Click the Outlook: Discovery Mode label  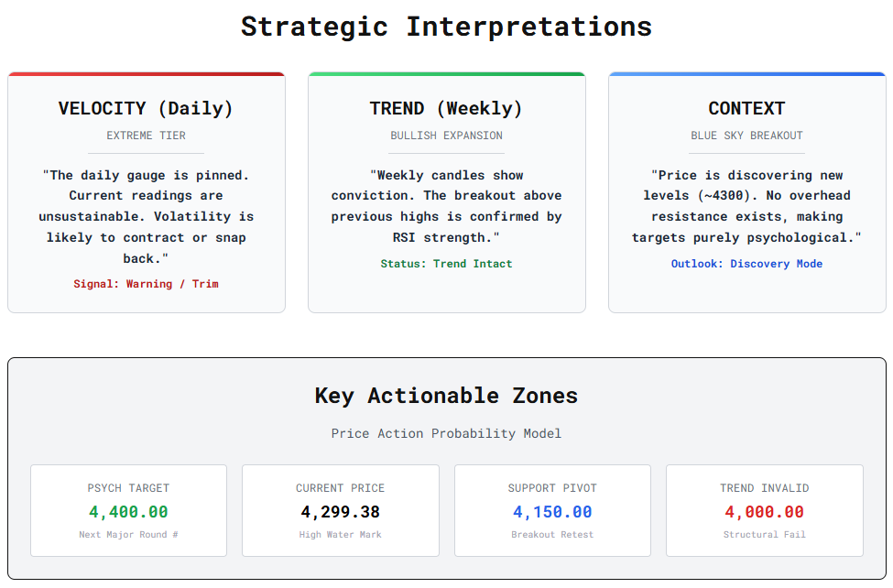coord(746,264)
